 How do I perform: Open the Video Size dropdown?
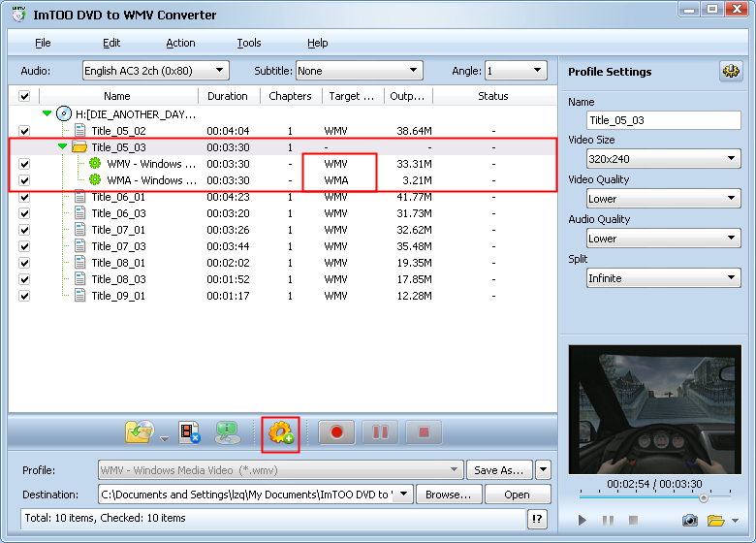(663, 159)
